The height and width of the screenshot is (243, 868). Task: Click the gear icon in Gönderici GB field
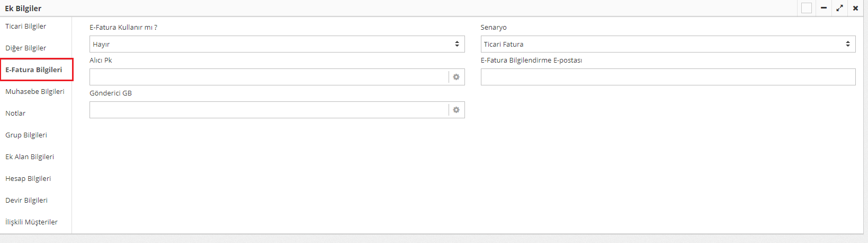point(456,110)
